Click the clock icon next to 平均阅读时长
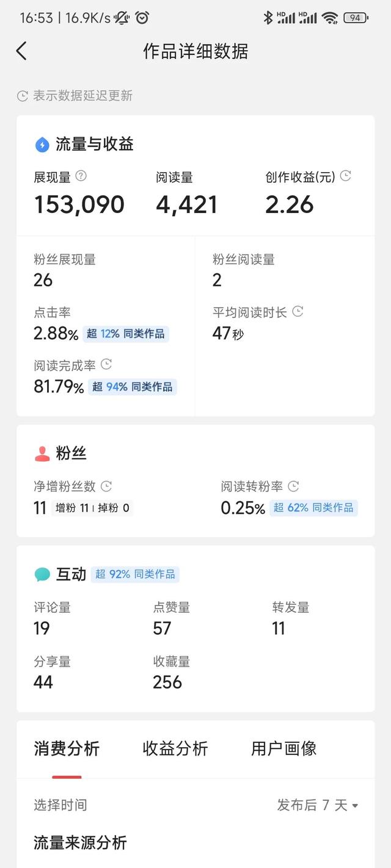Screen dimensions: 391x868 tap(298, 311)
